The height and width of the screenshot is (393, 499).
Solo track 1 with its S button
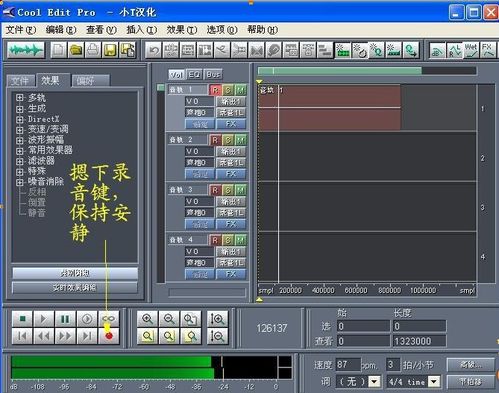pos(228,90)
